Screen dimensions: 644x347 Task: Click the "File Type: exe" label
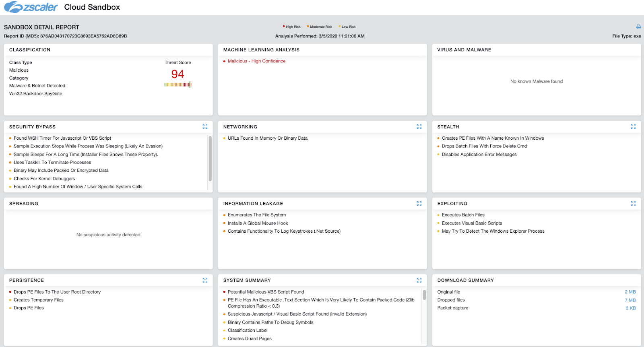click(627, 36)
